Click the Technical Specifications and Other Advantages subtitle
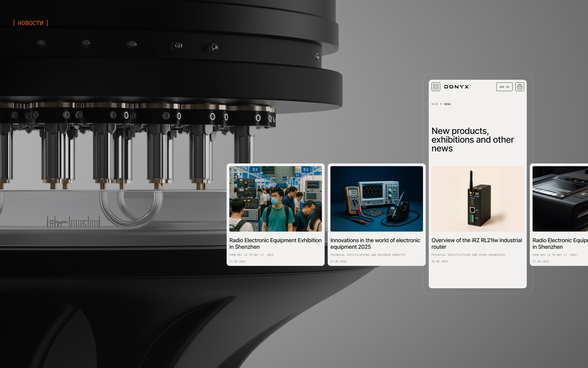Screen dimensions: 588x368 [468, 255]
